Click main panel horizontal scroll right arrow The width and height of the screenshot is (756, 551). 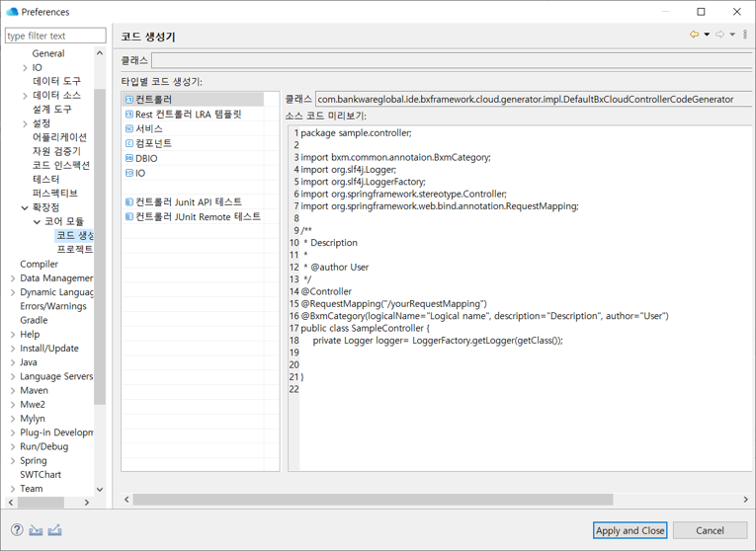[745, 500]
